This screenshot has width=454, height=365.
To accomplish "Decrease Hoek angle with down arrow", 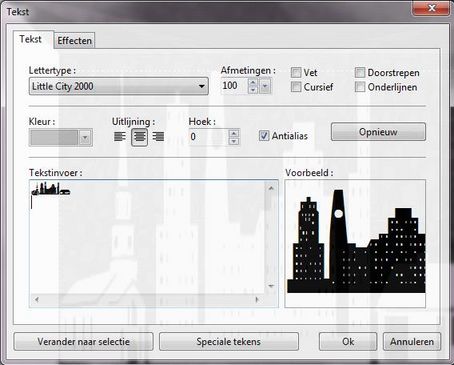I will [234, 141].
